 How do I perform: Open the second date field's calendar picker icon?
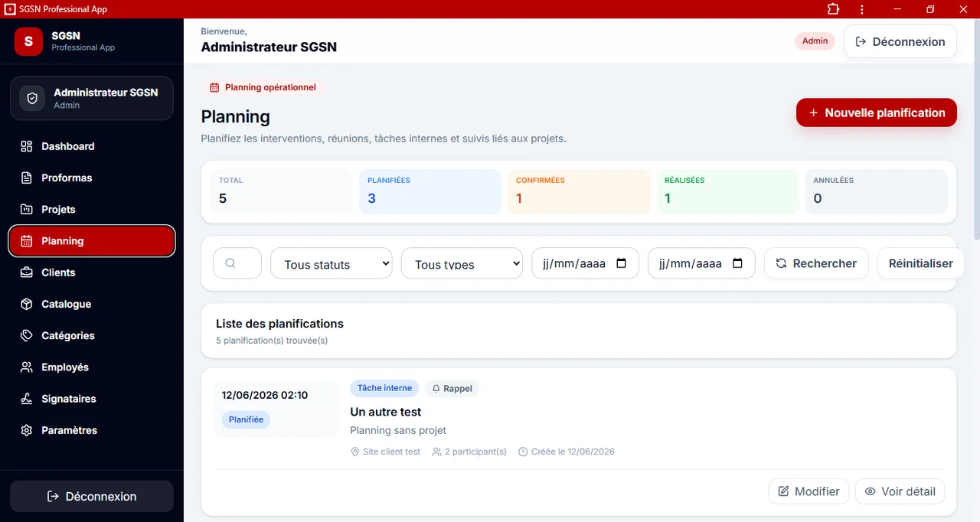pyautogui.click(x=738, y=263)
